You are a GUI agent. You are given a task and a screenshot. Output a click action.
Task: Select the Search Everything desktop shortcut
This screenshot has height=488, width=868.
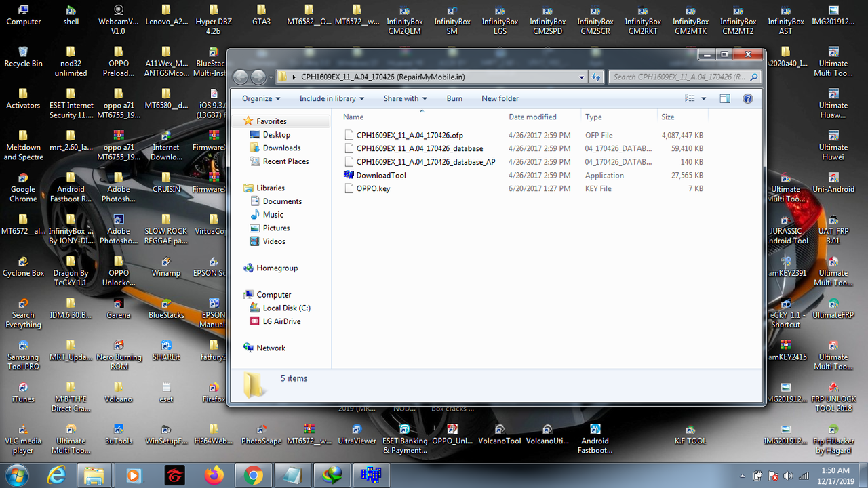(x=23, y=314)
